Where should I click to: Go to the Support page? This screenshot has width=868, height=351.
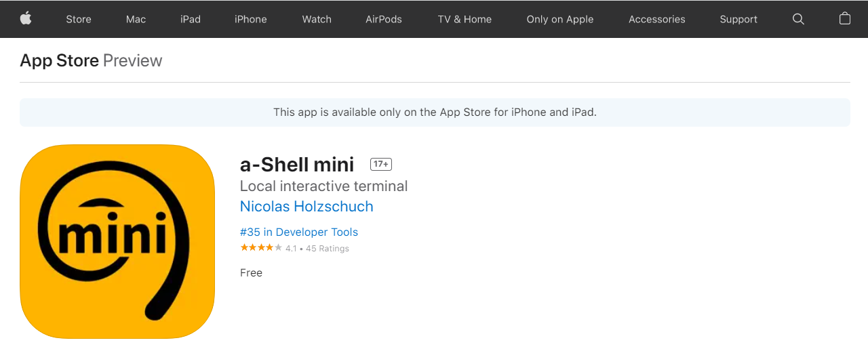coord(738,19)
